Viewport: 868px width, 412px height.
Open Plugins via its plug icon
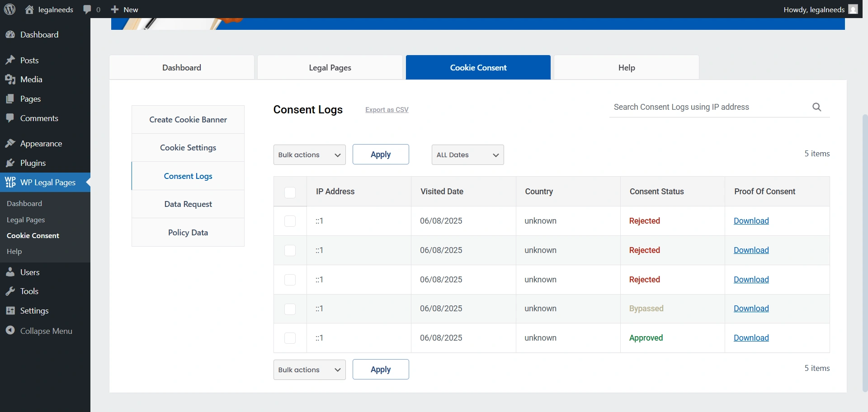tap(10, 163)
